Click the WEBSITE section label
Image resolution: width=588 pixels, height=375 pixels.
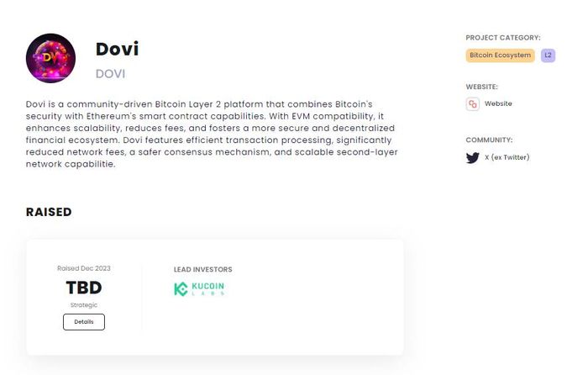[x=482, y=87]
